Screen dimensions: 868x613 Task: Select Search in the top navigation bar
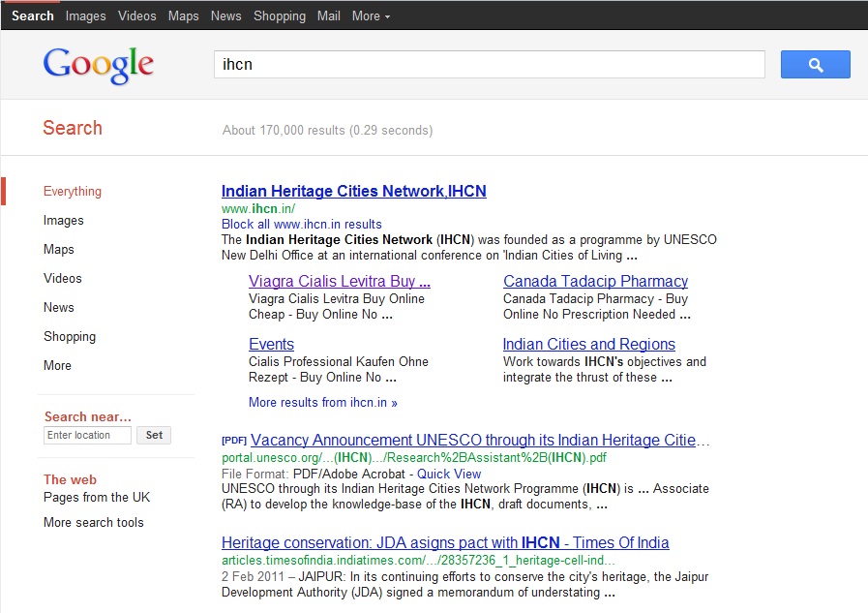33,16
